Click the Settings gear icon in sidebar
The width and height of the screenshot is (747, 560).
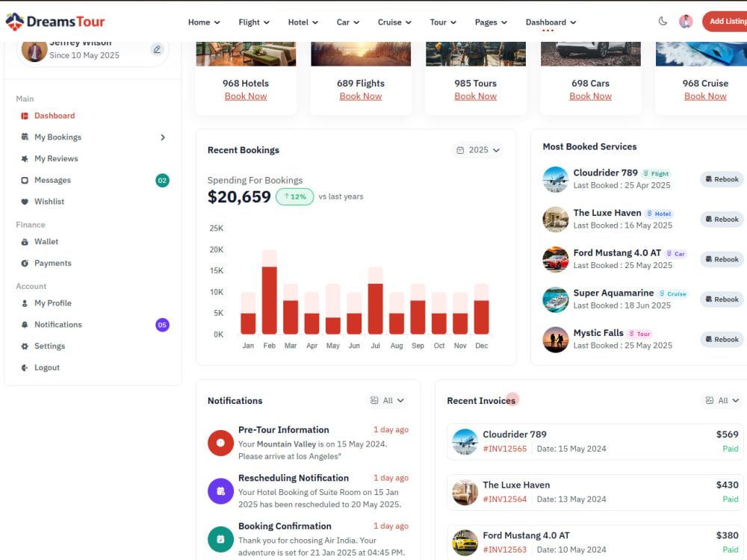click(x=25, y=346)
